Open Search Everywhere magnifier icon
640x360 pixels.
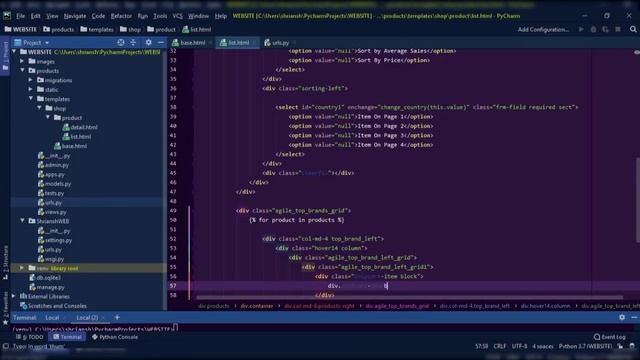(633, 29)
